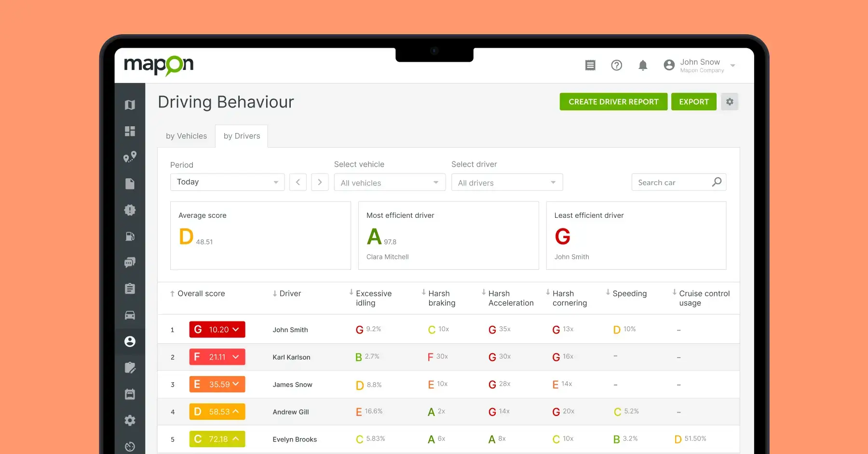Click the dashboard grid sidebar icon

pyautogui.click(x=130, y=131)
